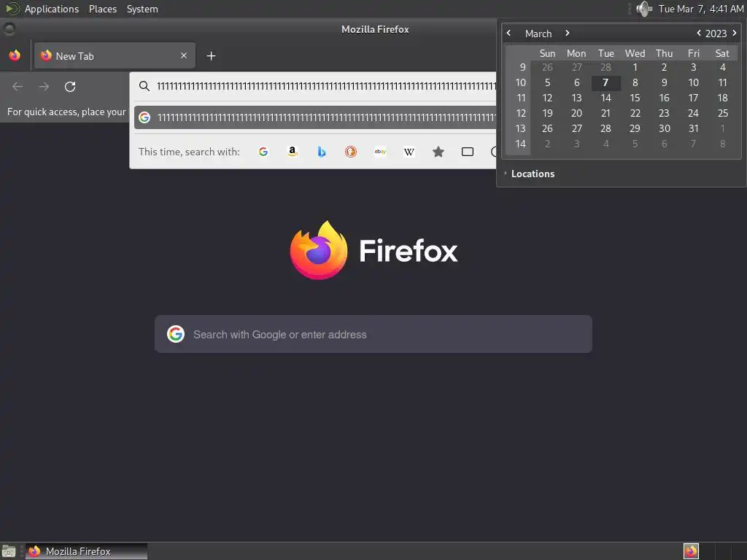The height and width of the screenshot is (560, 747).
Task: Select March 29 in calendar
Action: 635,128
